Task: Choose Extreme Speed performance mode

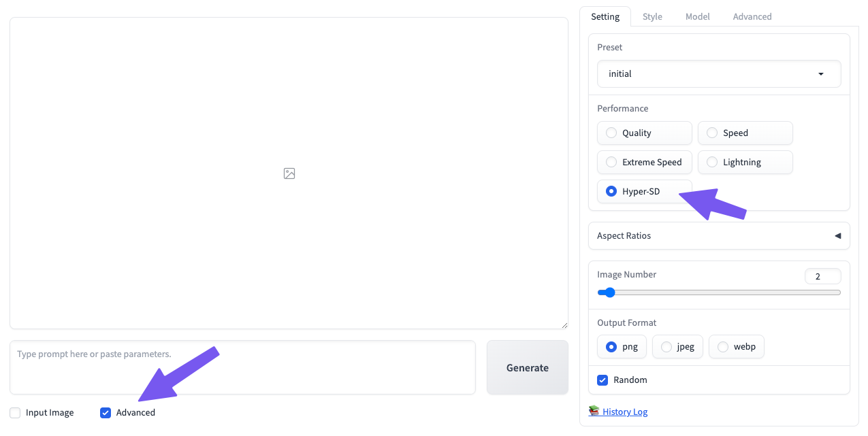Action: (611, 163)
